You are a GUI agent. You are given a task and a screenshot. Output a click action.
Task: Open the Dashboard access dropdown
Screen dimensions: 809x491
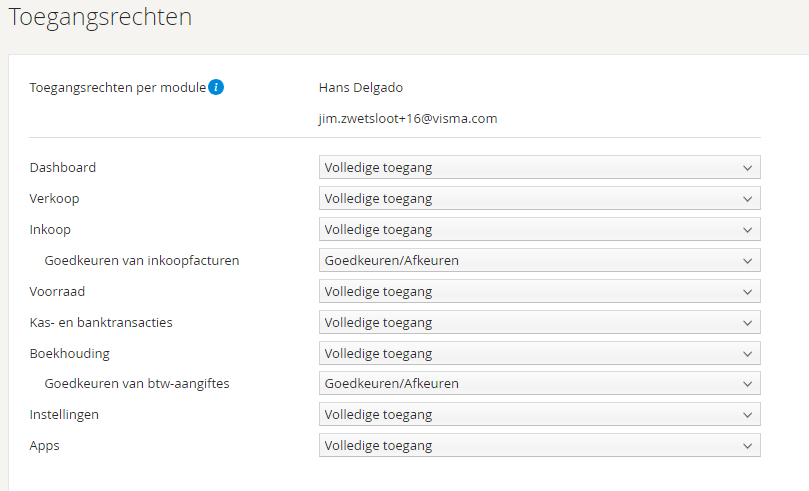coord(539,168)
